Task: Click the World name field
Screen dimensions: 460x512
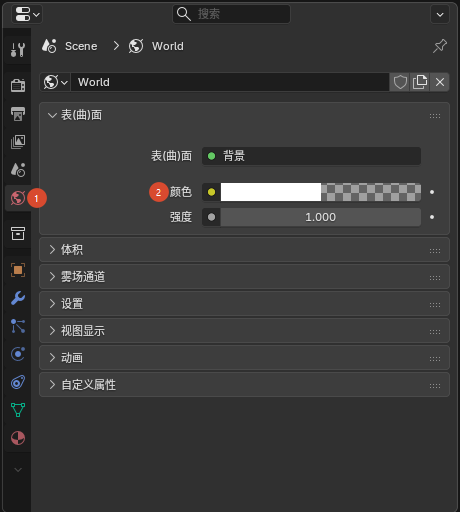Action: tap(230, 82)
